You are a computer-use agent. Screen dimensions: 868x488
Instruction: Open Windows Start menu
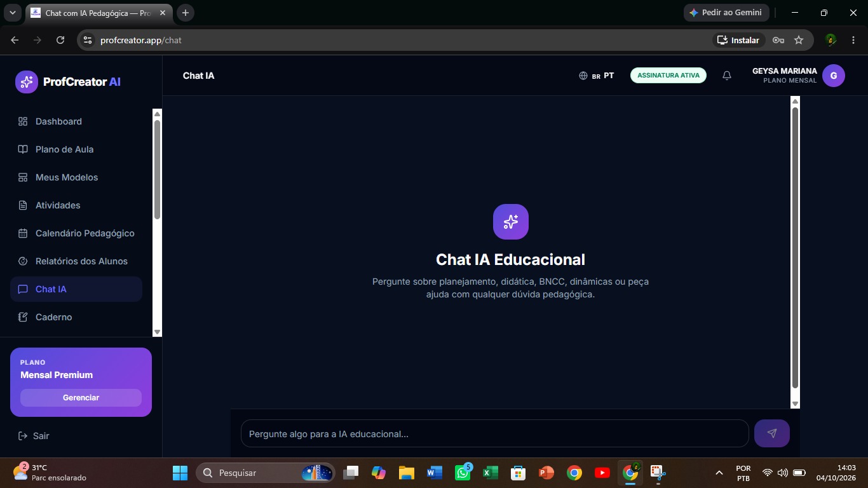point(180,473)
